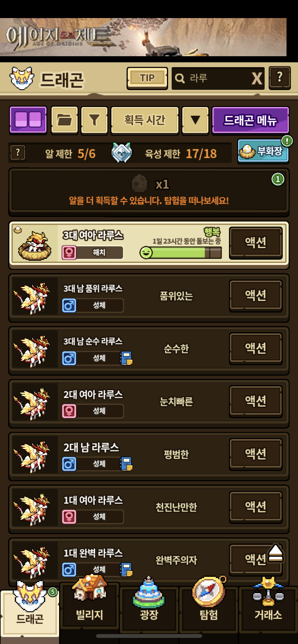Click the egg limit question mark icon
The width and height of the screenshot is (298, 644).
pos(18,153)
